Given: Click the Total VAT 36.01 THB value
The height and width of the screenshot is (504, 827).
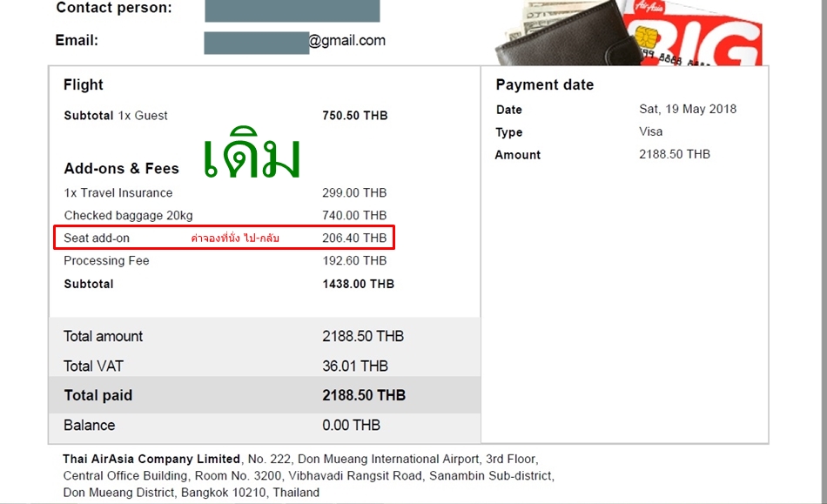Looking at the screenshot, I should click(x=355, y=366).
